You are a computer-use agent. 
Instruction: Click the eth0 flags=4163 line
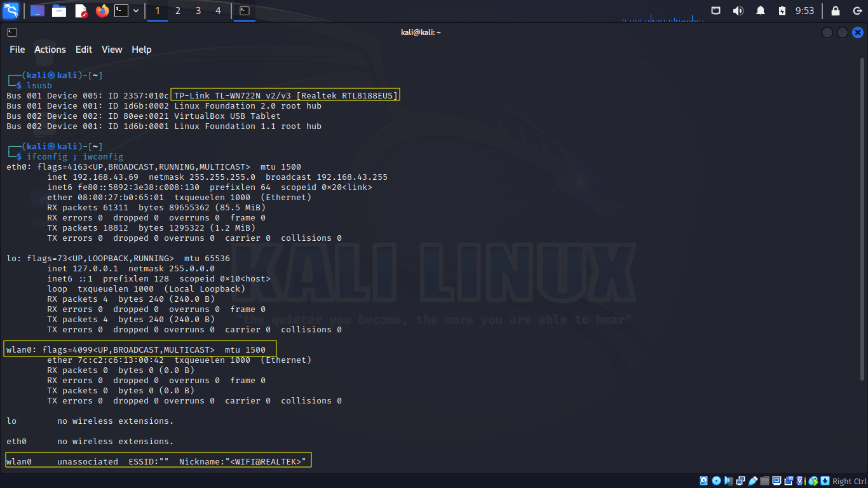pyautogui.click(x=154, y=166)
